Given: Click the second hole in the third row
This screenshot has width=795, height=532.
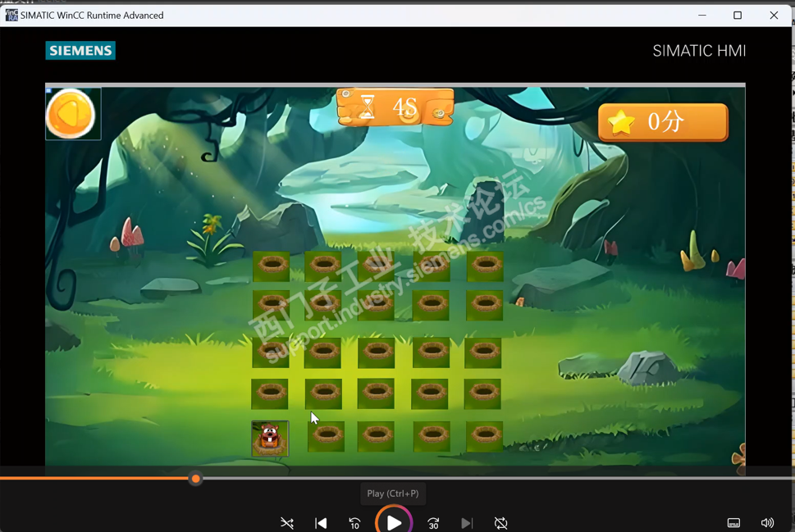Looking at the screenshot, I should (323, 352).
